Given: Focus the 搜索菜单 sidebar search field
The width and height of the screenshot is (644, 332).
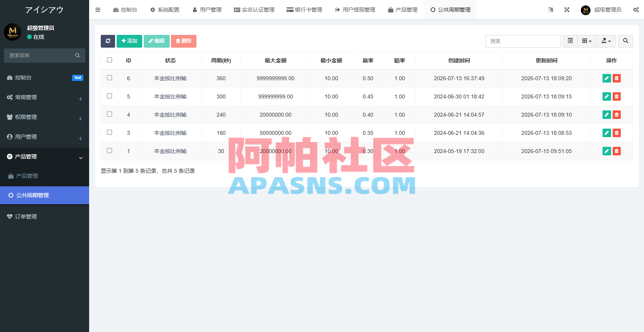Looking at the screenshot, I should pyautogui.click(x=39, y=55).
